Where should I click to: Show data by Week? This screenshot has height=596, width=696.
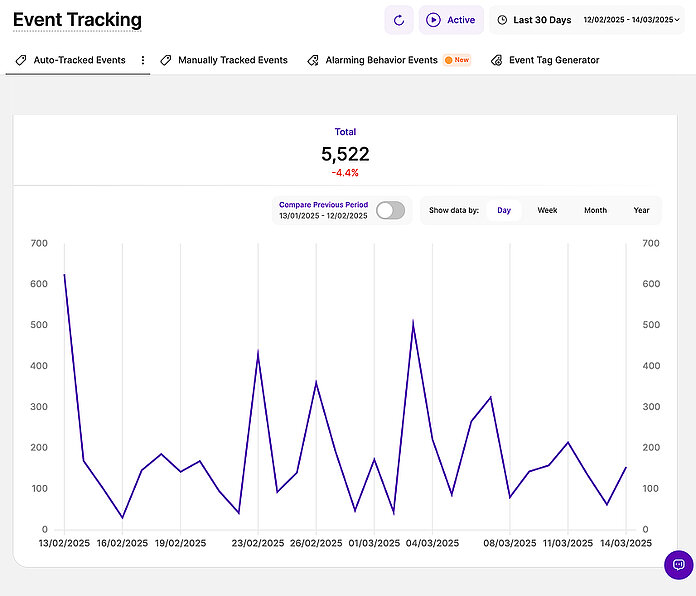[547, 210]
